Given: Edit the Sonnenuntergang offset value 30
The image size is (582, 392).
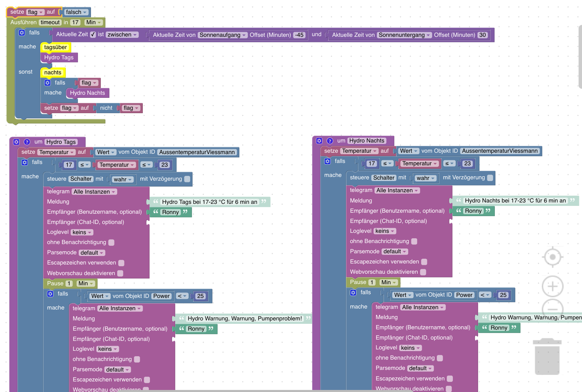Looking at the screenshot, I should coord(483,35).
